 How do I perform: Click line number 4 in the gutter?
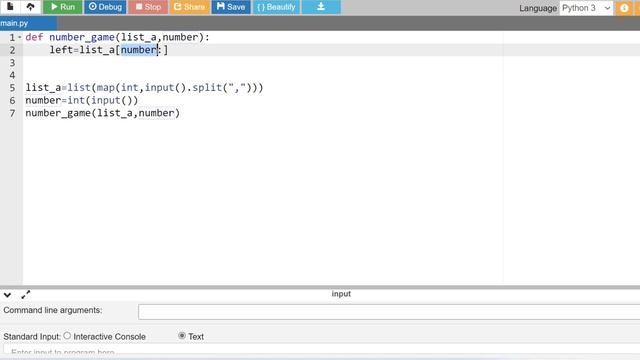12,76
